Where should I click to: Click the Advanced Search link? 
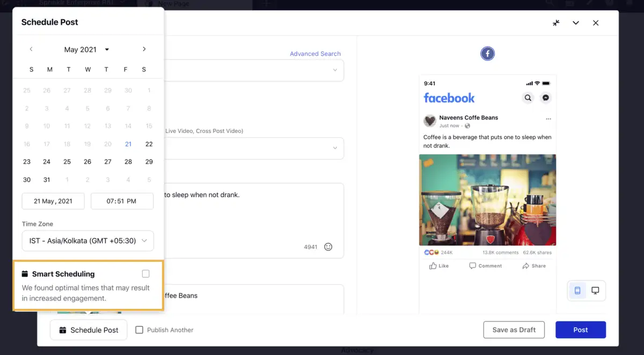click(315, 54)
